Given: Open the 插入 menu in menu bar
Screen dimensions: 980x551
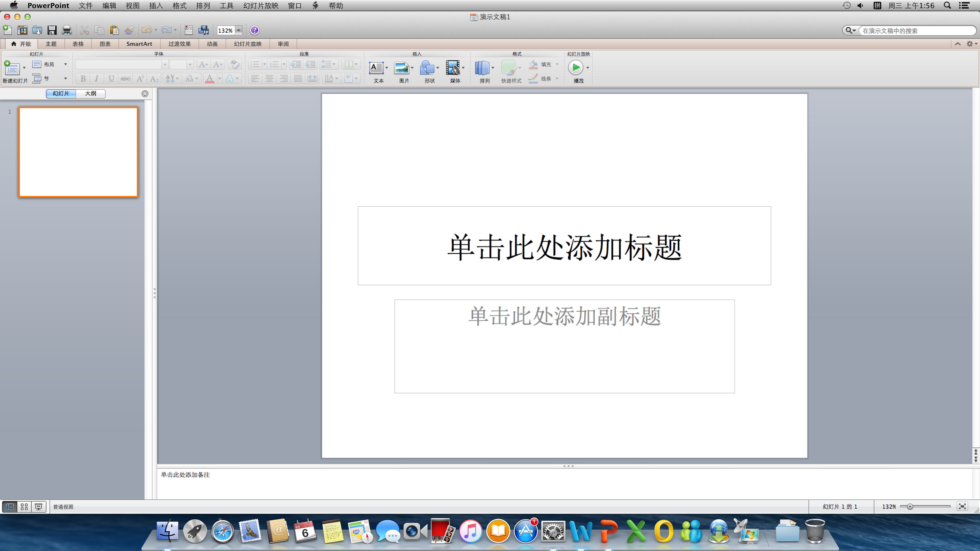Looking at the screenshot, I should point(156,6).
